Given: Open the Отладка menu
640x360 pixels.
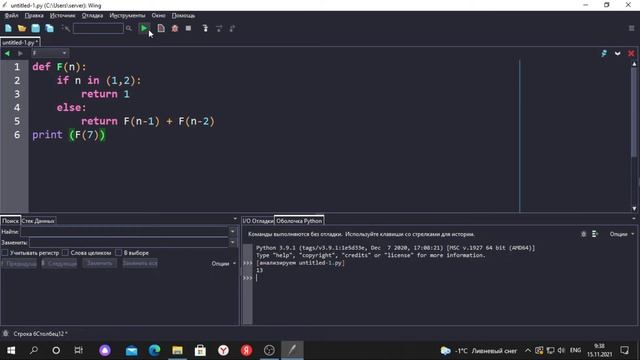Looking at the screenshot, I should pyautogui.click(x=92, y=16).
